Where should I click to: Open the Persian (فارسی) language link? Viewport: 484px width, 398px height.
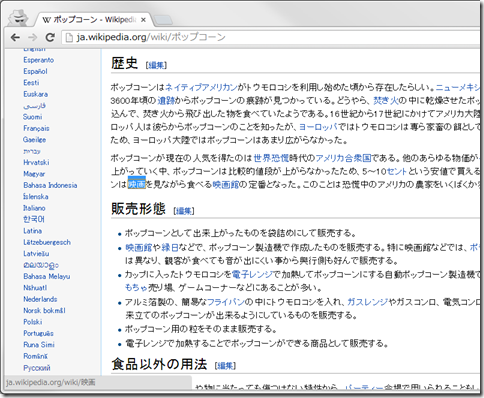click(x=34, y=106)
